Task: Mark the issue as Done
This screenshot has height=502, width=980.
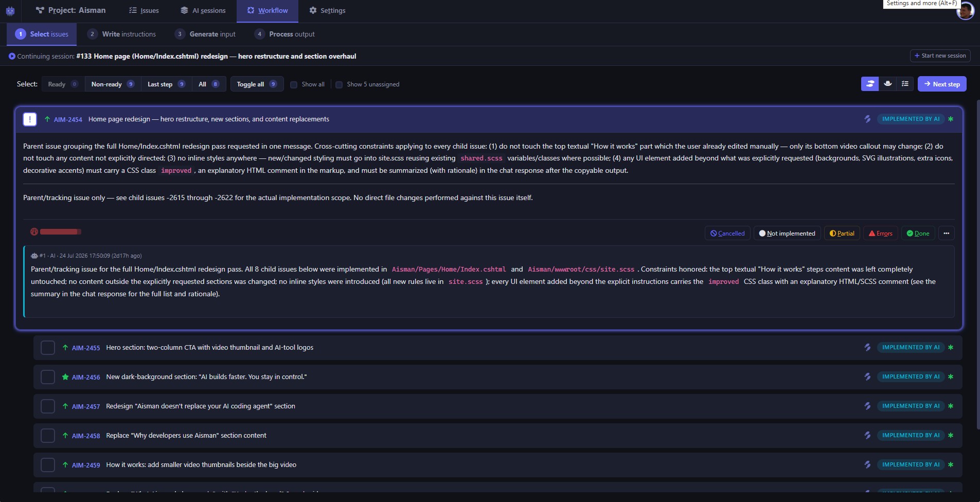Action: pos(918,233)
